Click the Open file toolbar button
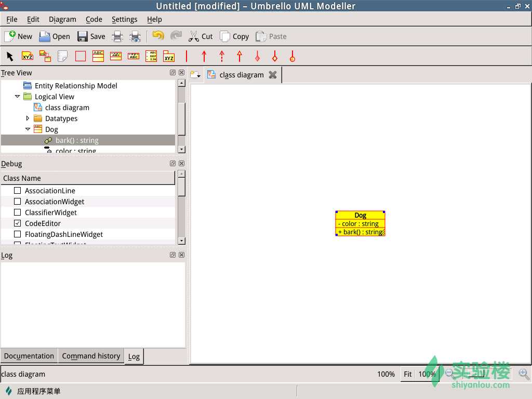 [54, 36]
